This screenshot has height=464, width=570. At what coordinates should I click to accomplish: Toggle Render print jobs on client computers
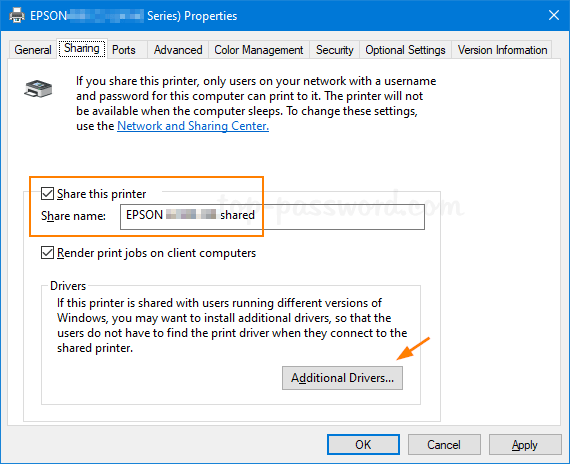47,252
